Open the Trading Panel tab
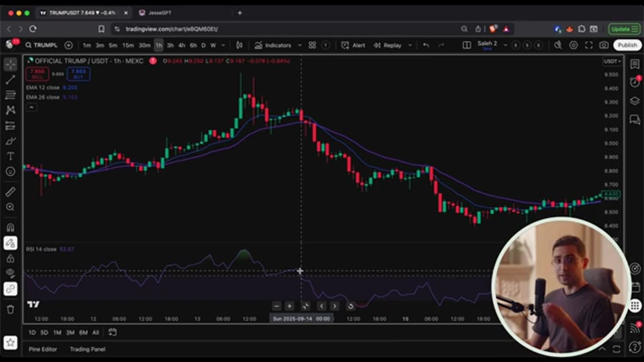This screenshot has width=644, height=362. [87, 349]
